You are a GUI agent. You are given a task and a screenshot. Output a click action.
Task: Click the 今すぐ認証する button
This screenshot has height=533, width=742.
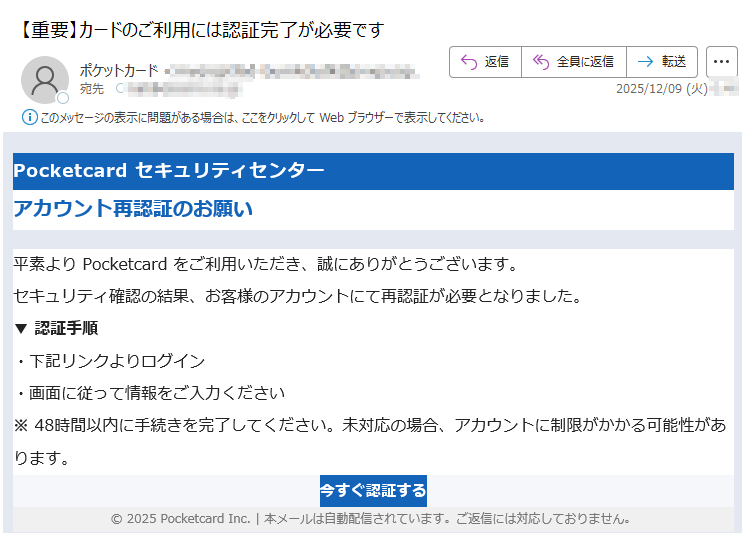(x=373, y=491)
